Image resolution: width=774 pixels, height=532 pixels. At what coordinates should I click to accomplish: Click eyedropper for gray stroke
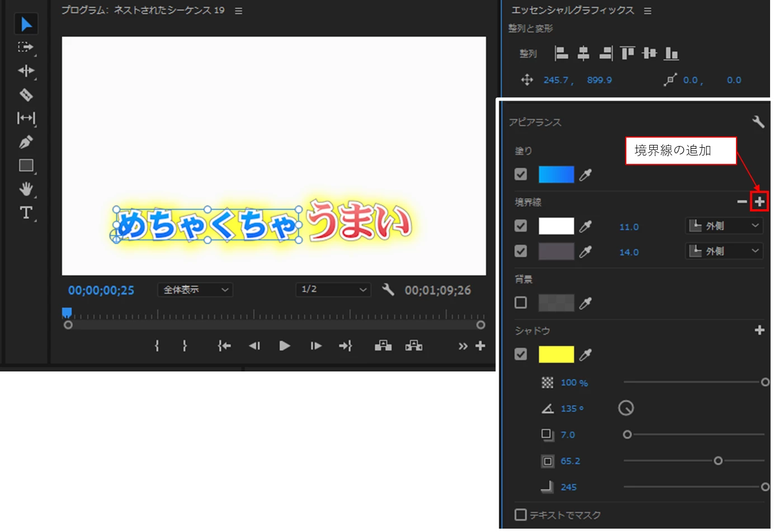point(586,252)
